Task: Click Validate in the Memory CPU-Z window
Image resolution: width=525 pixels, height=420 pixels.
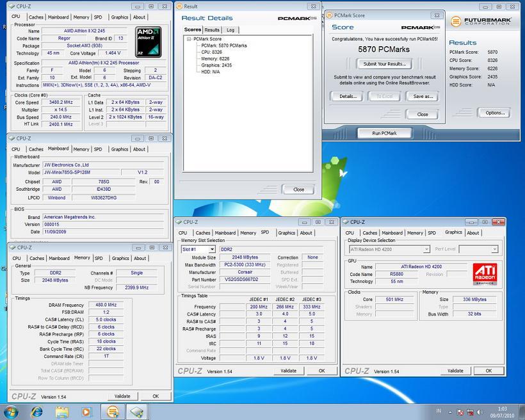Action: (122, 396)
